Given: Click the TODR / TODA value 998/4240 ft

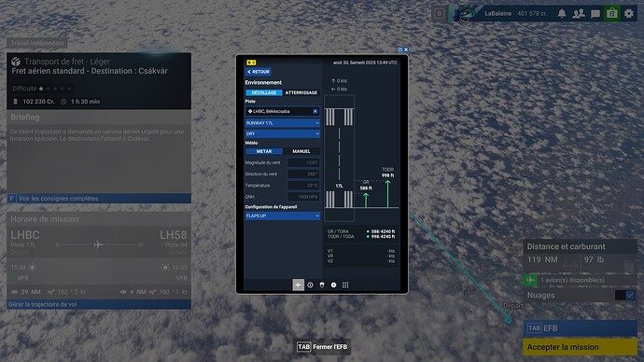Looking at the screenshot, I should pyautogui.click(x=384, y=236).
